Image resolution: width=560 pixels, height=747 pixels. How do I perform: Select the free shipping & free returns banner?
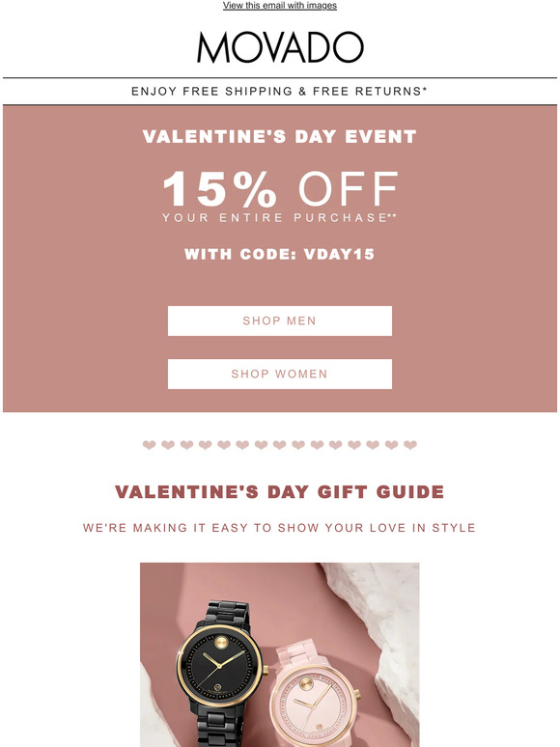(x=279, y=91)
